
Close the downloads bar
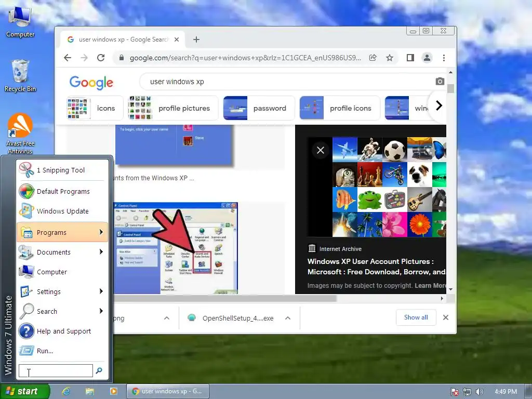pyautogui.click(x=446, y=317)
